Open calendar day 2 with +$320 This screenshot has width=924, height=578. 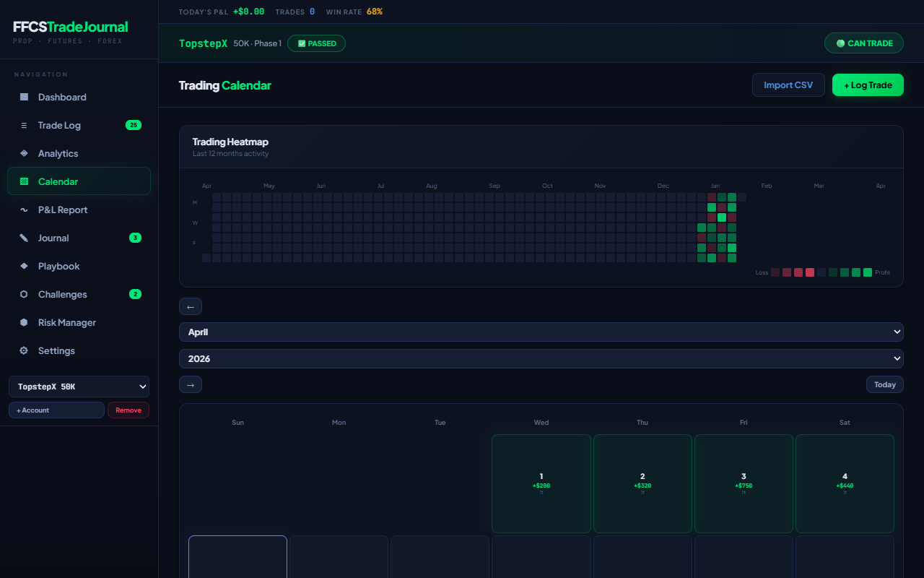click(642, 483)
